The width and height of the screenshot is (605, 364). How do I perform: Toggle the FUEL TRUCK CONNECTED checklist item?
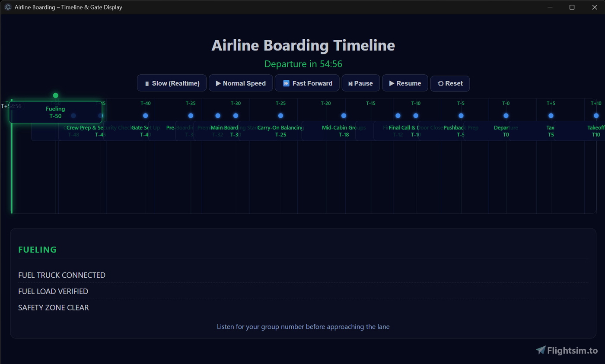[x=61, y=275]
